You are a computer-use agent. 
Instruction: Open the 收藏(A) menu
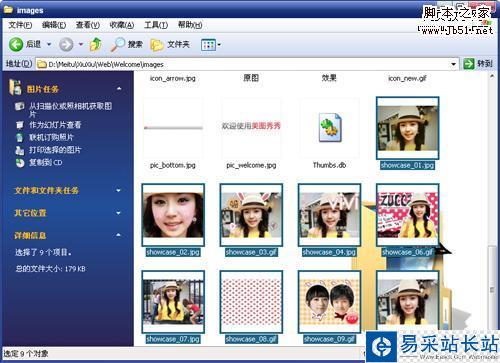point(122,25)
